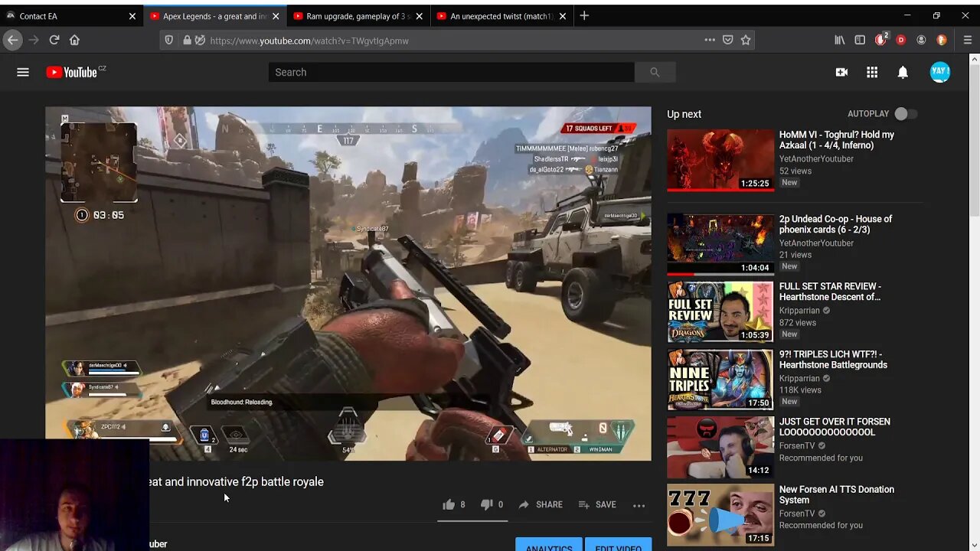
Task: Open YetAnotherYoutuber channel under HoMM VI video
Action: coord(816,159)
